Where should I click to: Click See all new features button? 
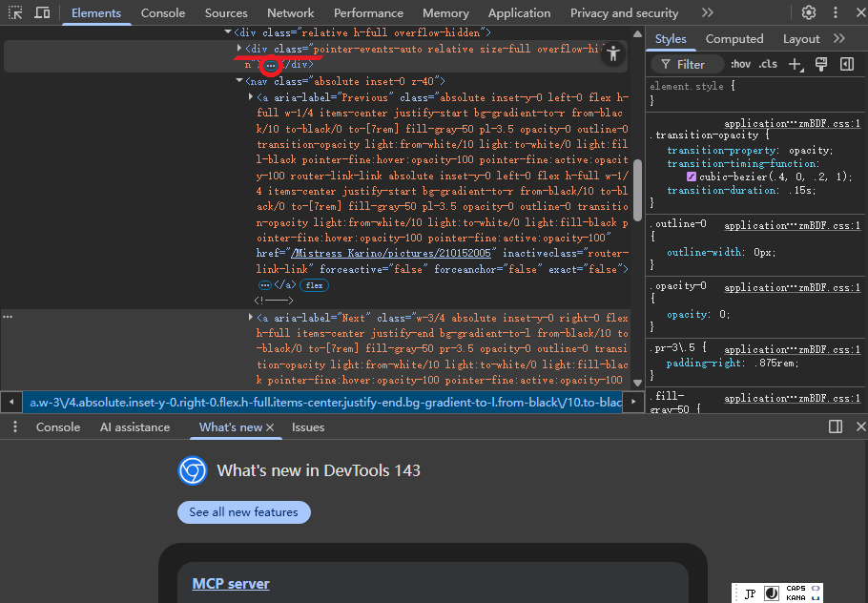point(243,512)
